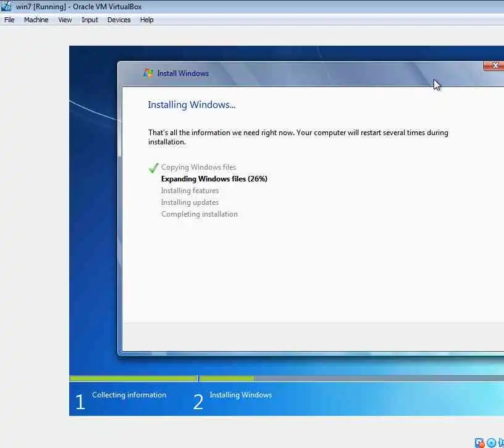Click the 'Install Windows' dialog title text
This screenshot has width=504, height=448.
pyautogui.click(x=183, y=73)
